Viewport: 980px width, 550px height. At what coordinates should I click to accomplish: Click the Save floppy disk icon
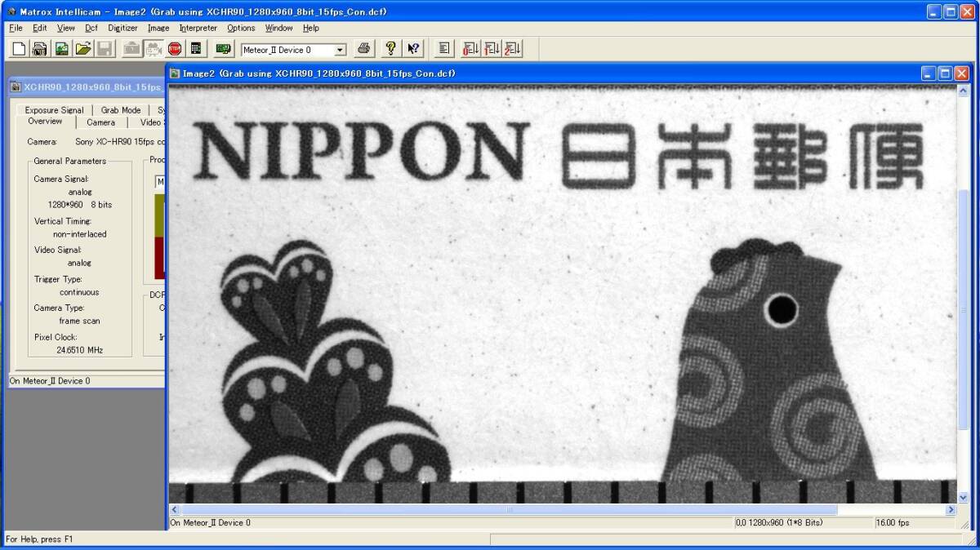pyautogui.click(x=104, y=49)
